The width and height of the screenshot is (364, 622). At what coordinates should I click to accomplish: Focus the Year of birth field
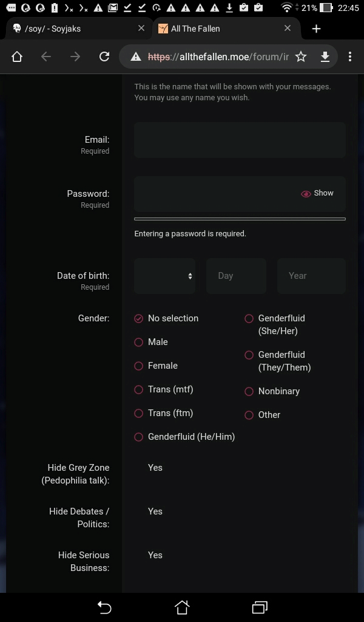(311, 276)
